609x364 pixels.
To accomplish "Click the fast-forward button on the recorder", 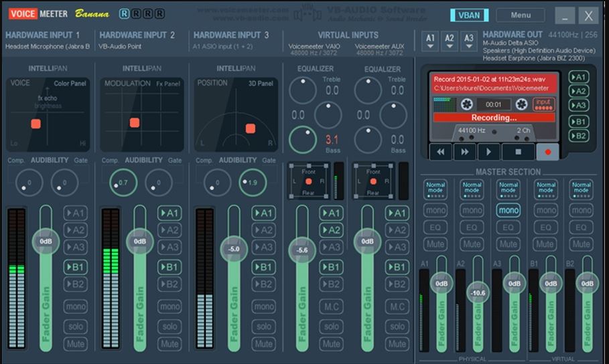I will (x=464, y=152).
